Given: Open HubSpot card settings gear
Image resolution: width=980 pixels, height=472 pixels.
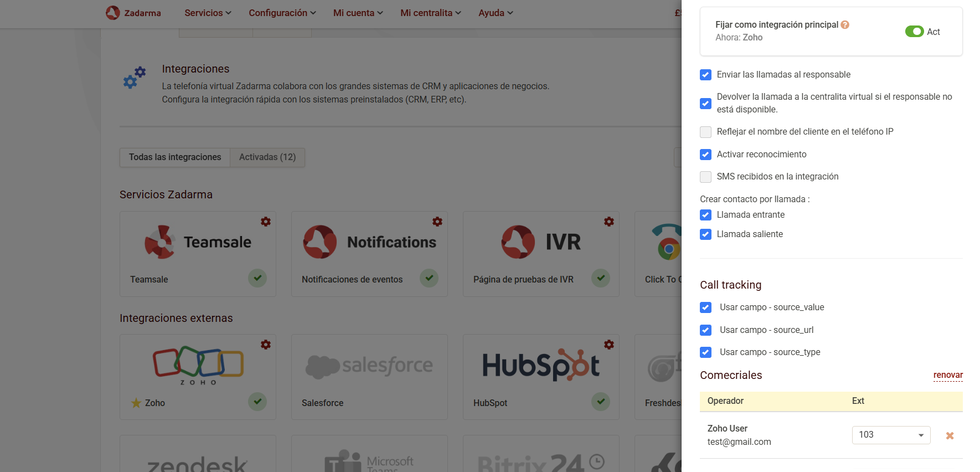Looking at the screenshot, I should click(x=609, y=345).
